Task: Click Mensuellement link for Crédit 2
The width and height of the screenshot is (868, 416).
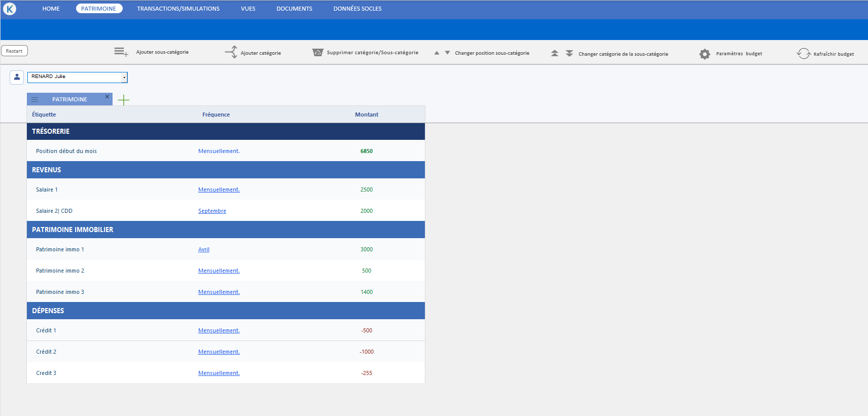Action: pos(219,352)
